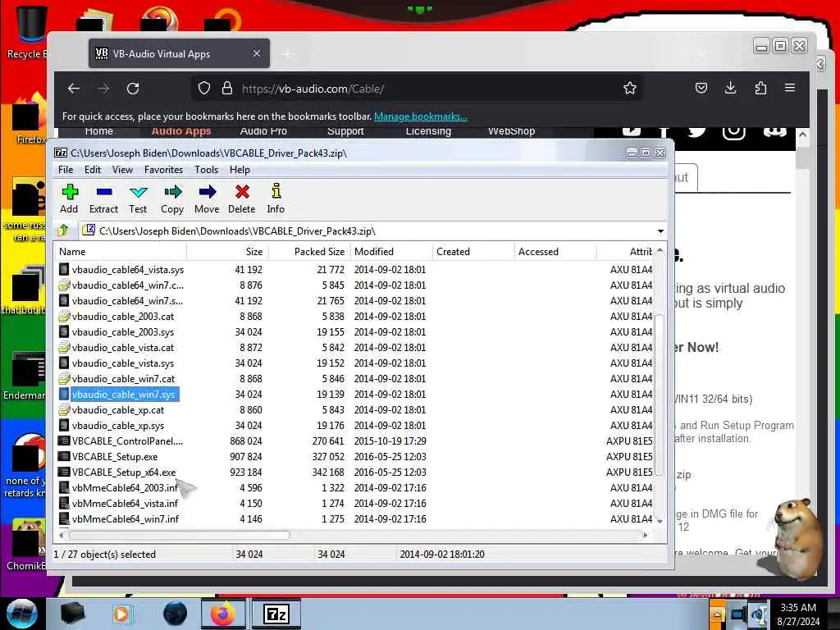The width and height of the screenshot is (840, 630).
Task: Close the VB-Audio Virtual Apps tab
Action: click(257, 53)
